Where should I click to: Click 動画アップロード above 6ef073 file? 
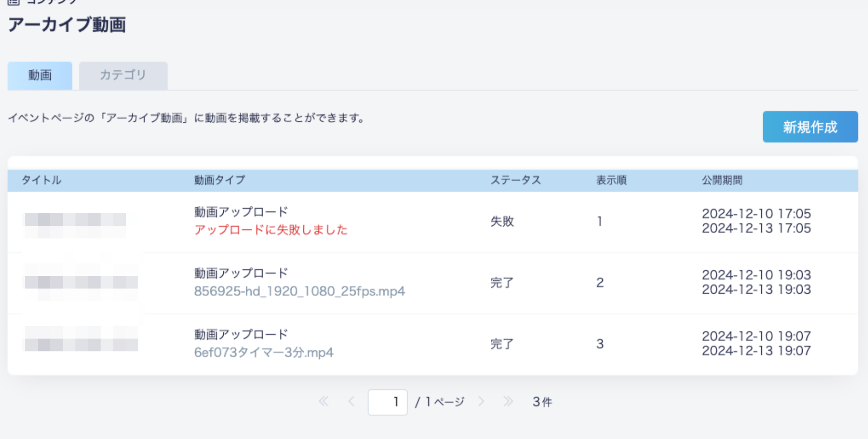pyautogui.click(x=241, y=335)
